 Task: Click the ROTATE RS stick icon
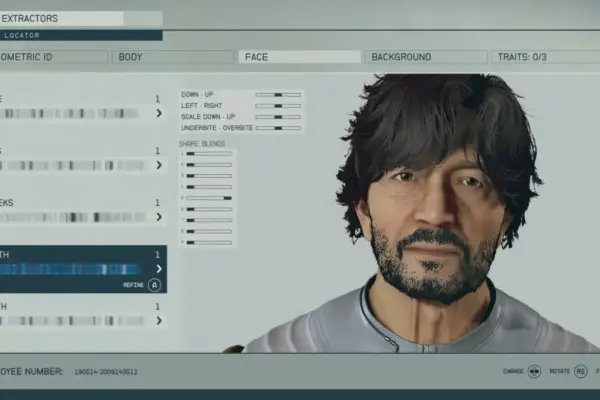point(580,371)
